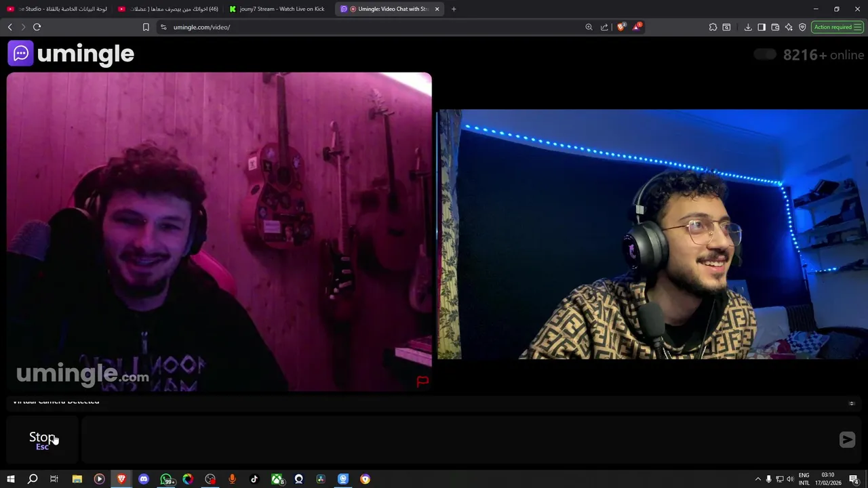Viewport: 868px width, 488px height.
Task: Open the Windows Start menu
Action: (x=10, y=479)
